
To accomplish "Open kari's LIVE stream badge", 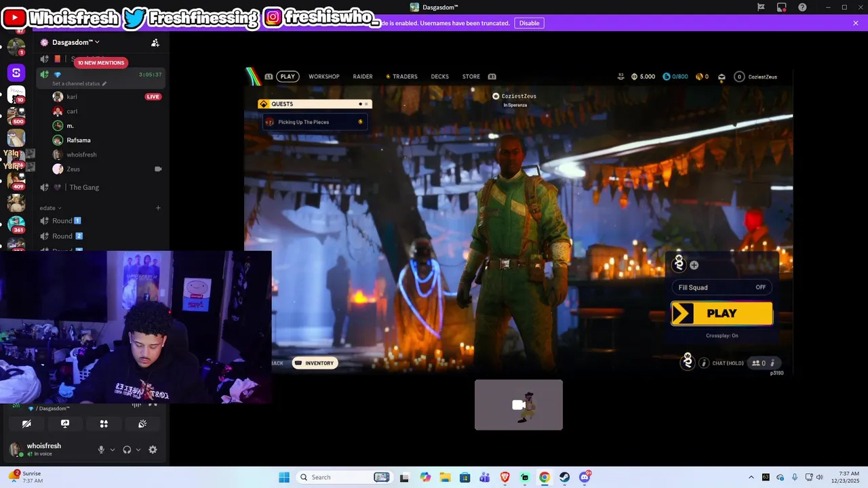I will click(x=153, y=97).
